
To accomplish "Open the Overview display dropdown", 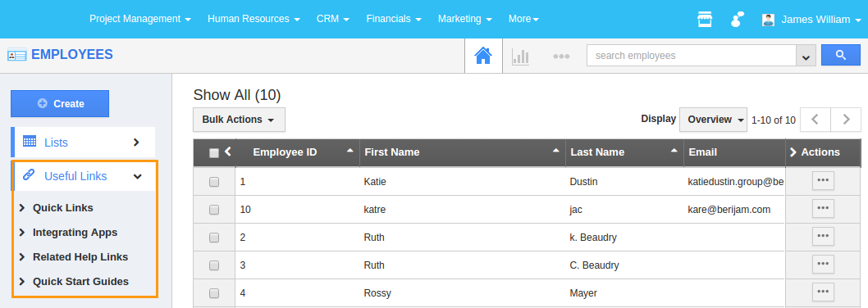I will [713, 120].
